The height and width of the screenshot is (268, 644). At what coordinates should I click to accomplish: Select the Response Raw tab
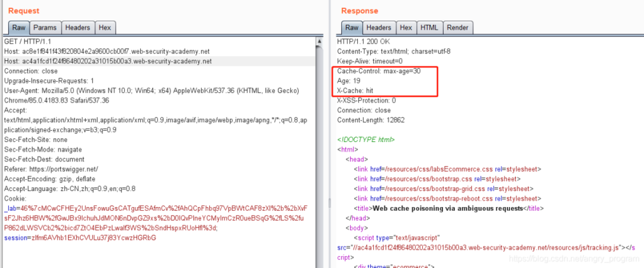352,27
